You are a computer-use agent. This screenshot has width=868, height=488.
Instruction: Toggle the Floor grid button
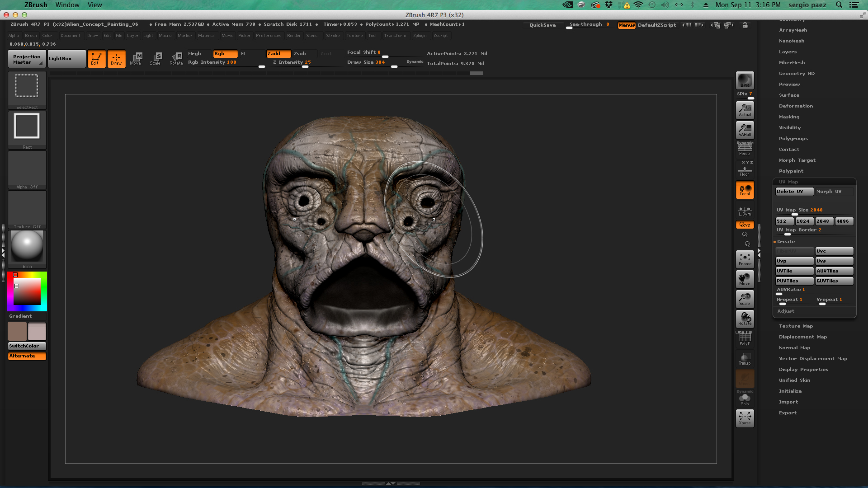click(745, 169)
